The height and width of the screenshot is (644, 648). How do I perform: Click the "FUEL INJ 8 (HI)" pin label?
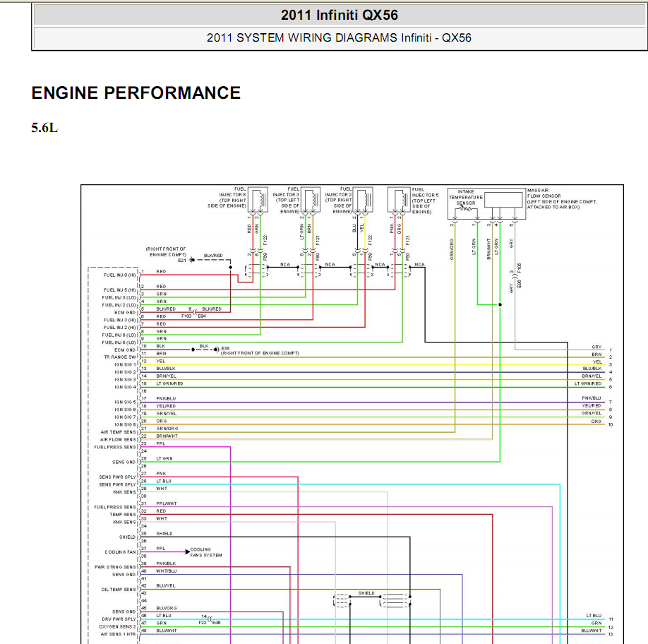[x=120, y=275]
